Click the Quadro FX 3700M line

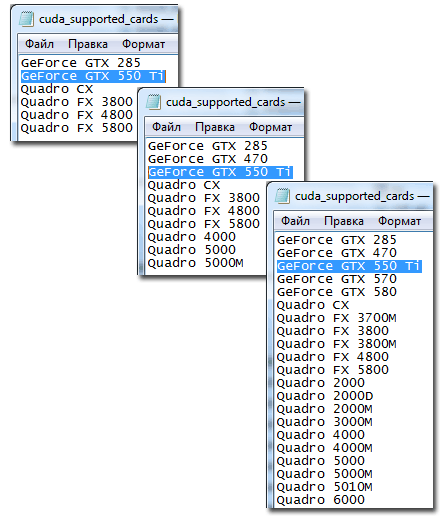(x=337, y=318)
